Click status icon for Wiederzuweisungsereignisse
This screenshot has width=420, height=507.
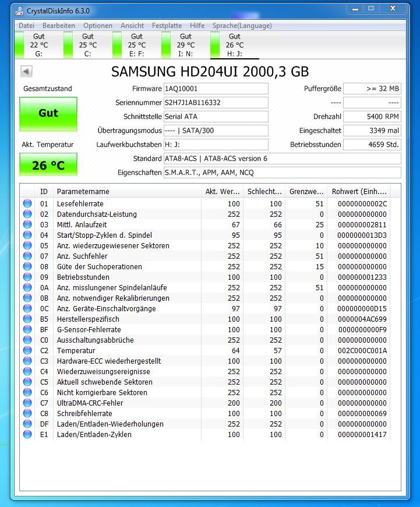pyautogui.click(x=27, y=371)
